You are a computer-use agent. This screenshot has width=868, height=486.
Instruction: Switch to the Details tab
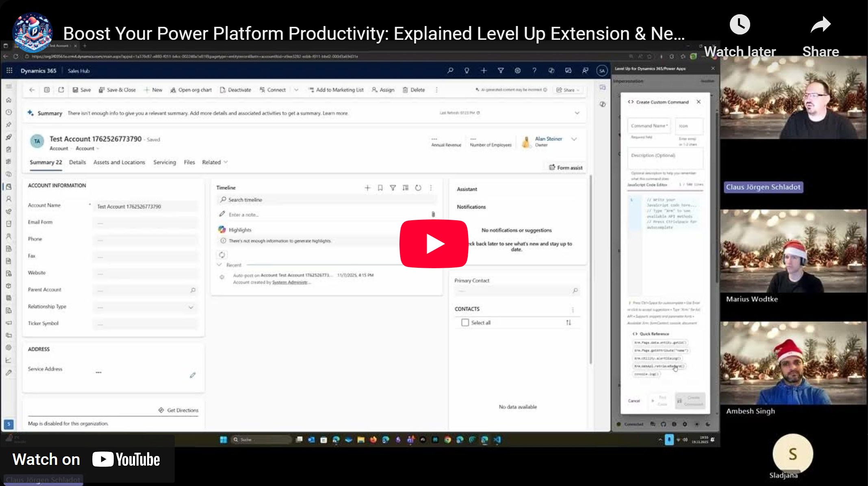(77, 162)
